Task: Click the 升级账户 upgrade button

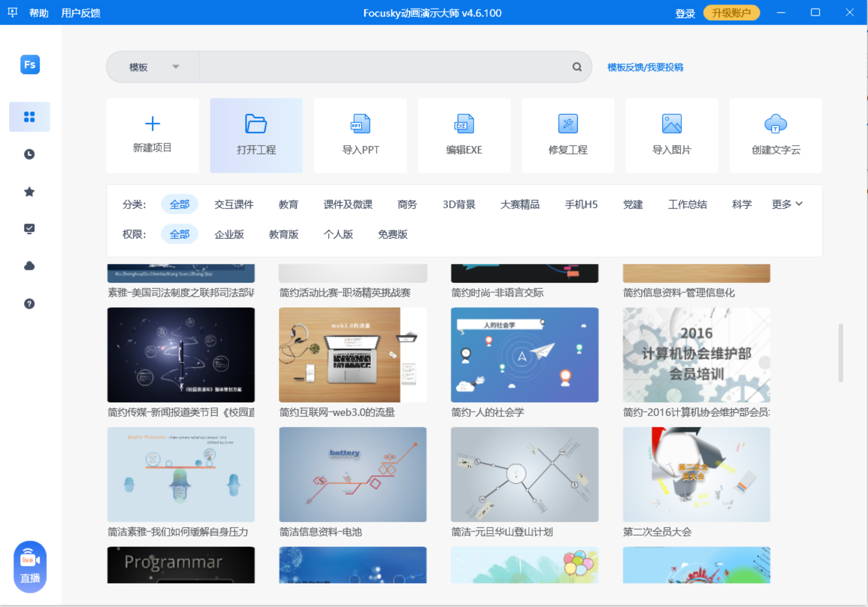Action: 731,12
